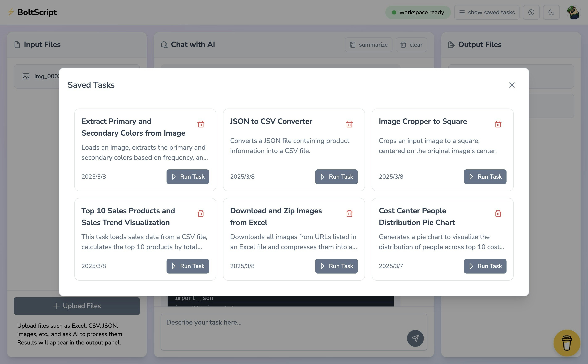Click show saved tasks in header

486,12
